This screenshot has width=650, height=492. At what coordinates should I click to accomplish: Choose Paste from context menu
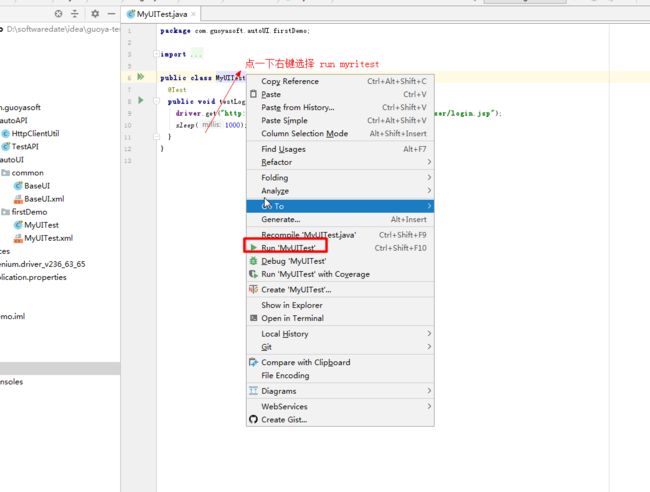coord(340,95)
